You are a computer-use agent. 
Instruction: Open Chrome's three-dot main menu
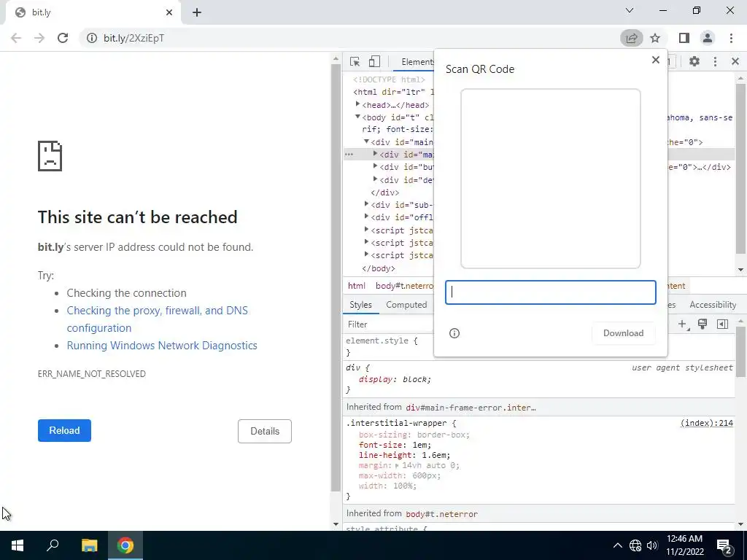coord(731,38)
